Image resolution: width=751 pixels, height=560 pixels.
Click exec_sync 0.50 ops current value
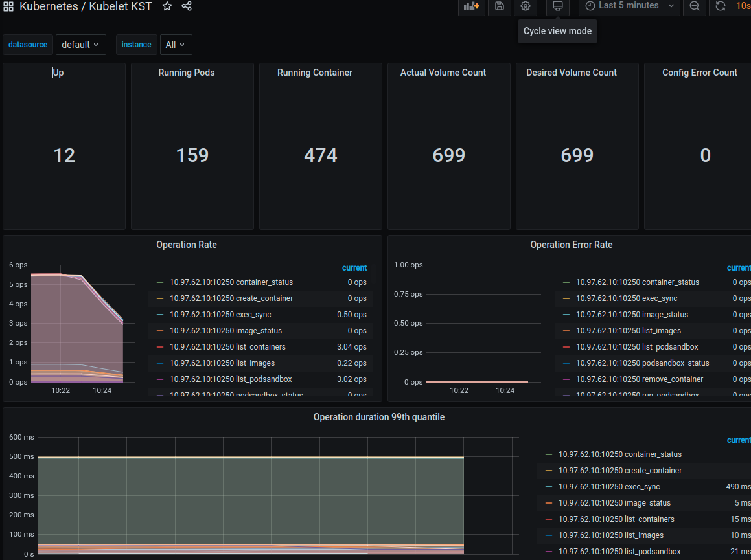(x=352, y=315)
